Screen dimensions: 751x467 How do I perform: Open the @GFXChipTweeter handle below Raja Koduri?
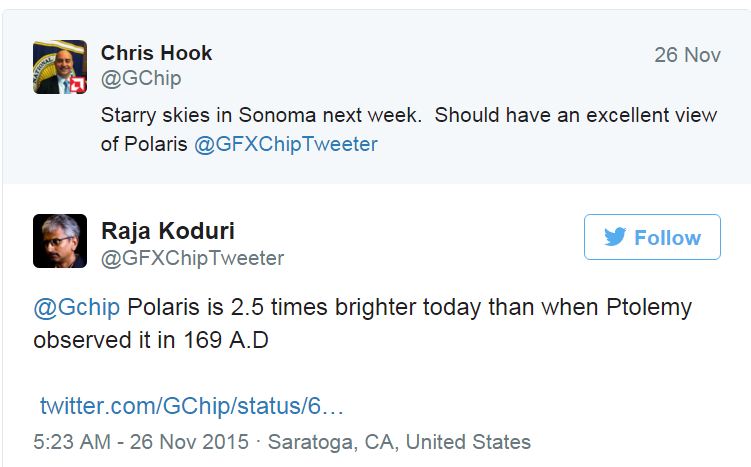pyautogui.click(x=193, y=258)
